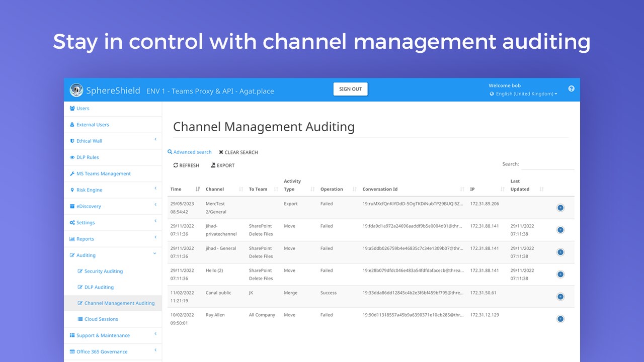This screenshot has width=644, height=362.
Task: Click the globe icon beside language selector
Action: (x=492, y=94)
